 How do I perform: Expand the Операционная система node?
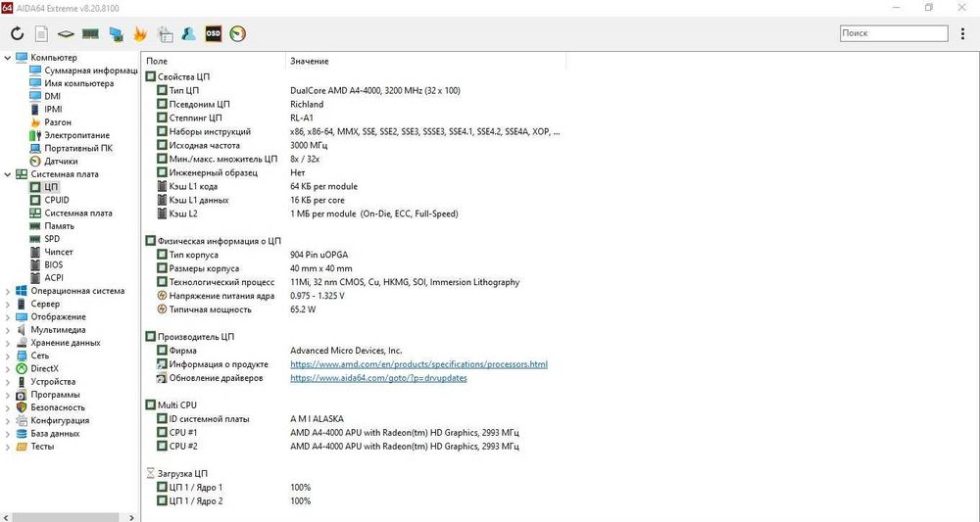coord(8,291)
